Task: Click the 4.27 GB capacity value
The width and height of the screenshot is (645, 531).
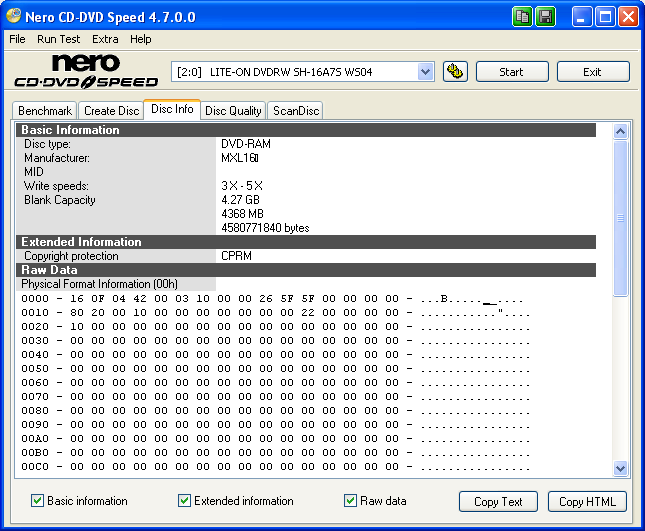Action: [240, 200]
